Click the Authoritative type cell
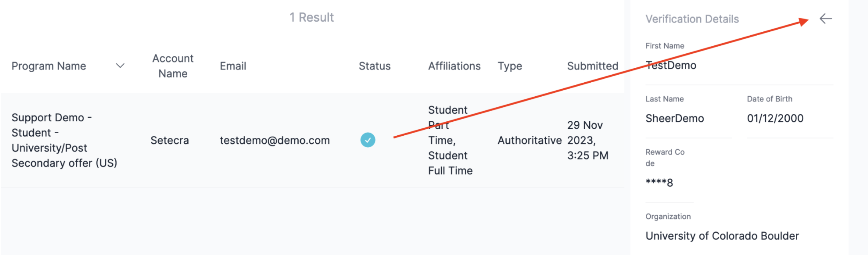 click(x=529, y=140)
